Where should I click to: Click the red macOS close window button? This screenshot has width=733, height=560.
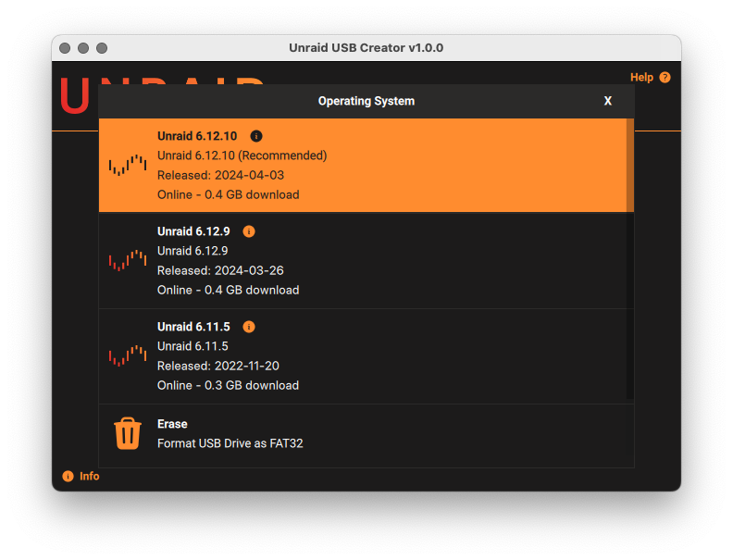point(65,48)
